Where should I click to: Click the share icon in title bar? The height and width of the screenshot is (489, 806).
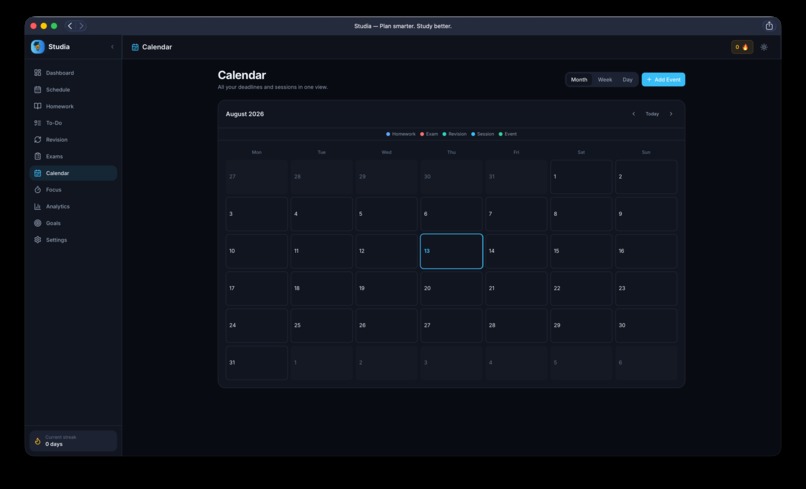coord(769,26)
